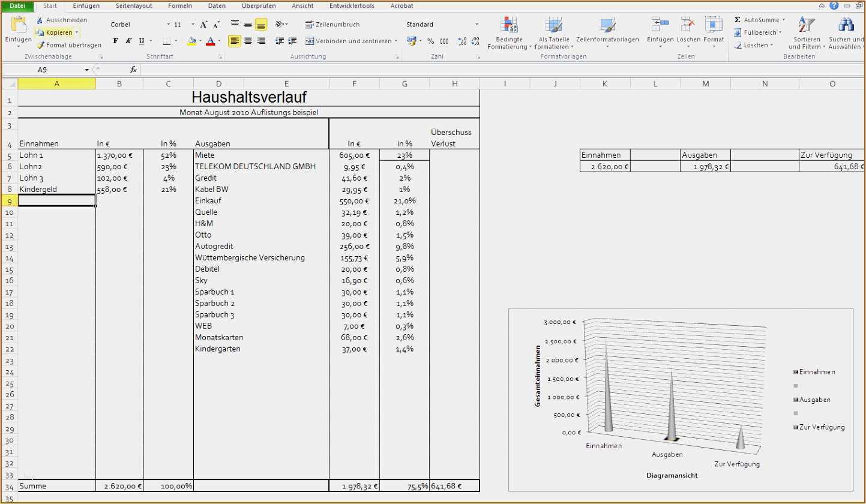Open the Bedingte Formatierung tool
Screen dimensions: 866x504
pos(509,33)
